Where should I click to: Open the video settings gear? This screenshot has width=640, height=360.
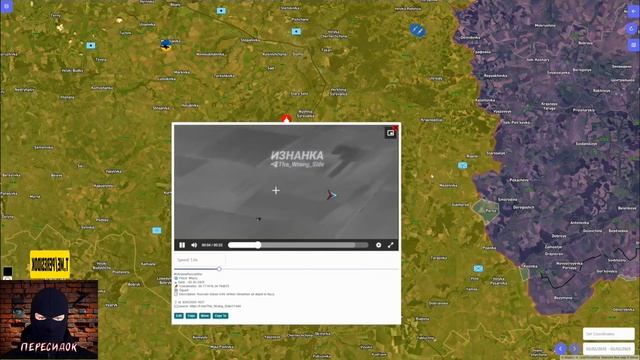(378, 245)
